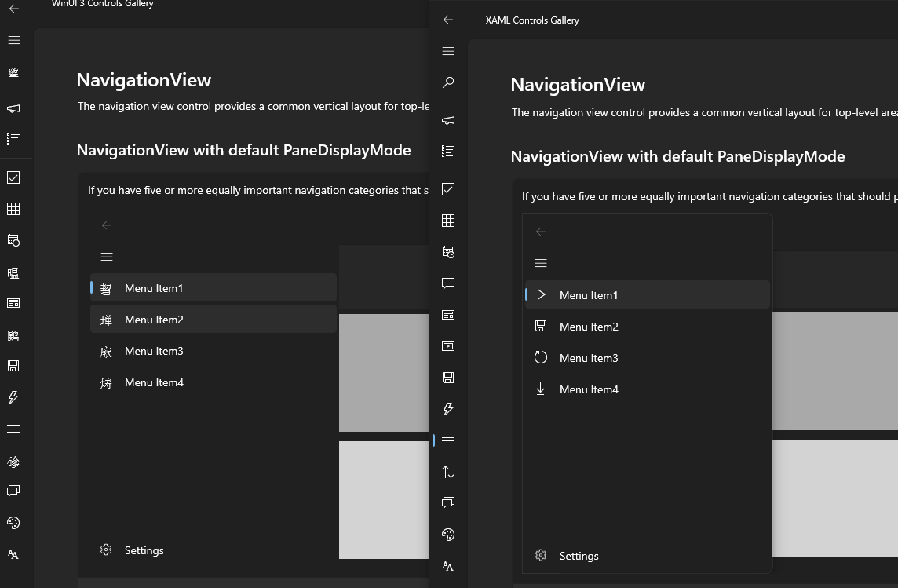Open lightning Motion icon in WinUI 3 sidebar
Screen dimensions: 898x588
[x=14, y=397]
